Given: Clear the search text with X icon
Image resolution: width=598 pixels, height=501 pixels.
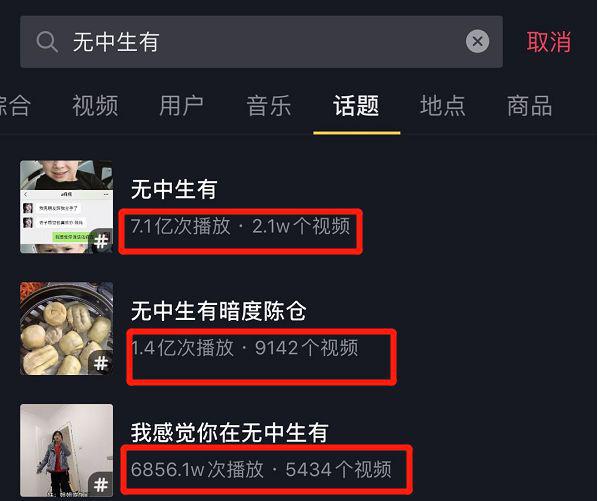Looking at the screenshot, I should tap(477, 41).
